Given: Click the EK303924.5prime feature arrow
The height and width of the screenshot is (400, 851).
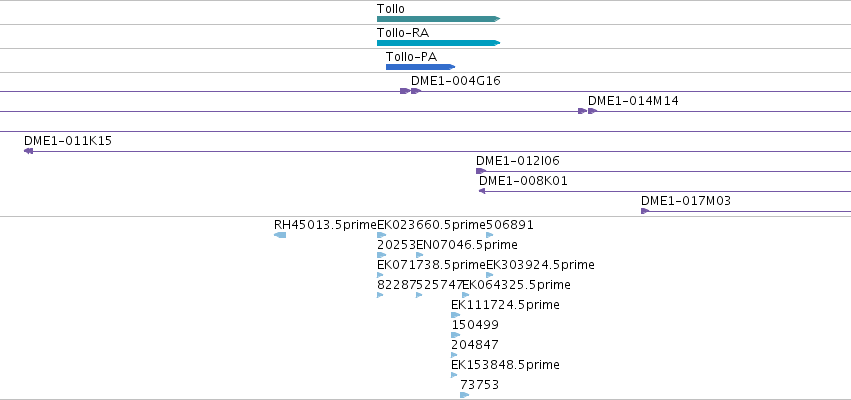Looking at the screenshot, I should point(490,275).
